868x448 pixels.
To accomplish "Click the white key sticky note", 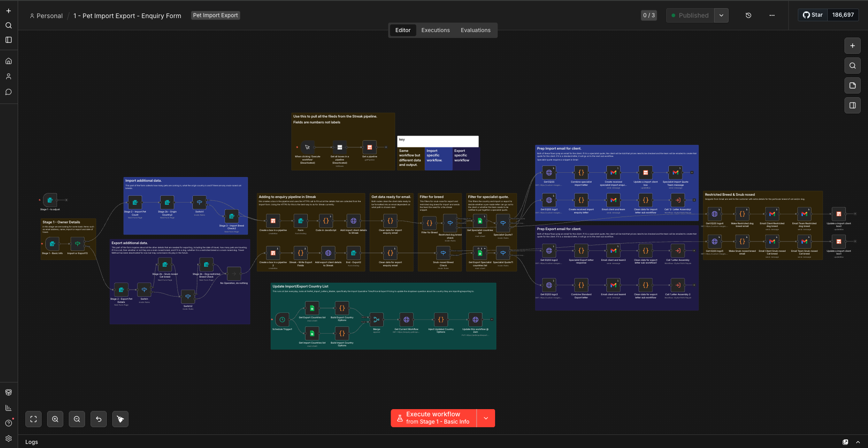I will pyautogui.click(x=438, y=141).
